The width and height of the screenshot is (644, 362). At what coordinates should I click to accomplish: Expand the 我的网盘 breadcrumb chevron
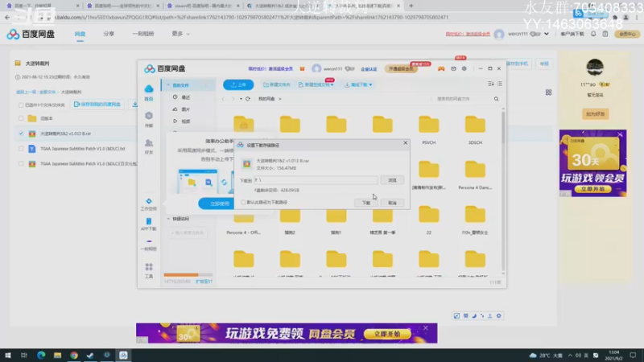point(280,99)
